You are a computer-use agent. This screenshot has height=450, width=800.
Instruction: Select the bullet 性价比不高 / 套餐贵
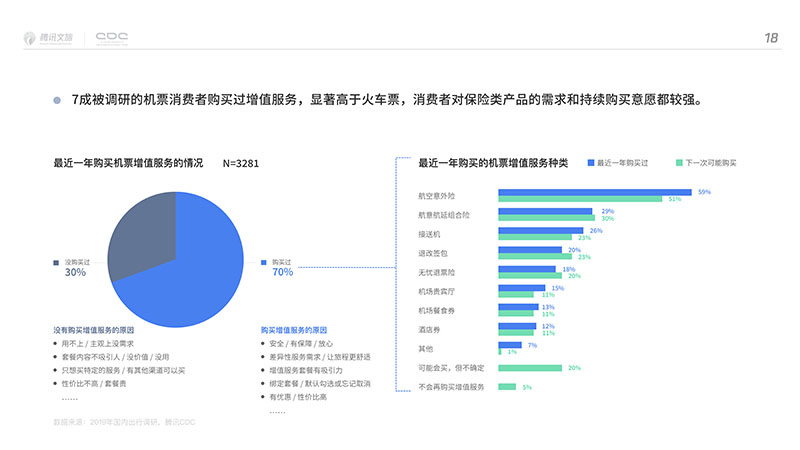click(x=94, y=384)
